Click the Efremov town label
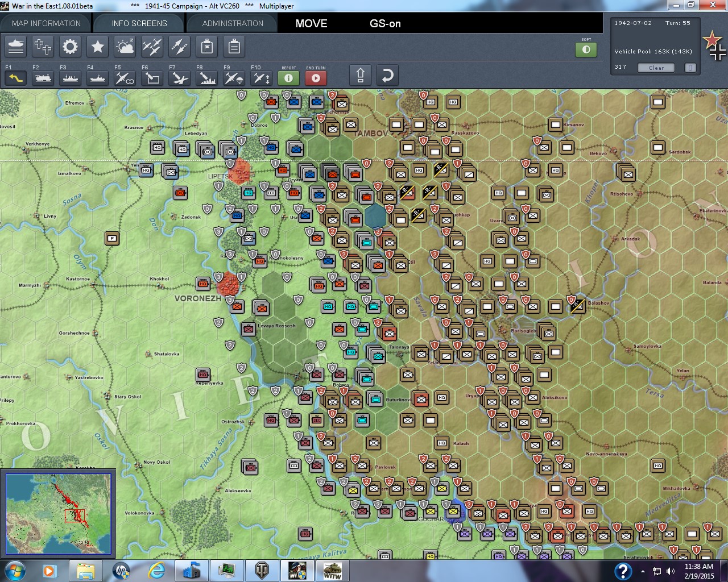 coord(75,103)
